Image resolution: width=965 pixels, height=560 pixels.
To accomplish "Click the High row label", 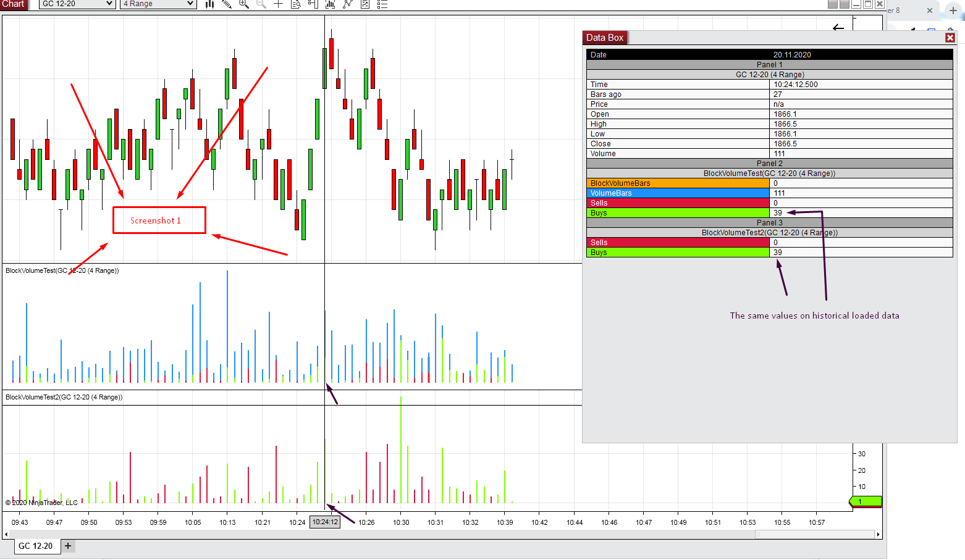I will point(599,124).
